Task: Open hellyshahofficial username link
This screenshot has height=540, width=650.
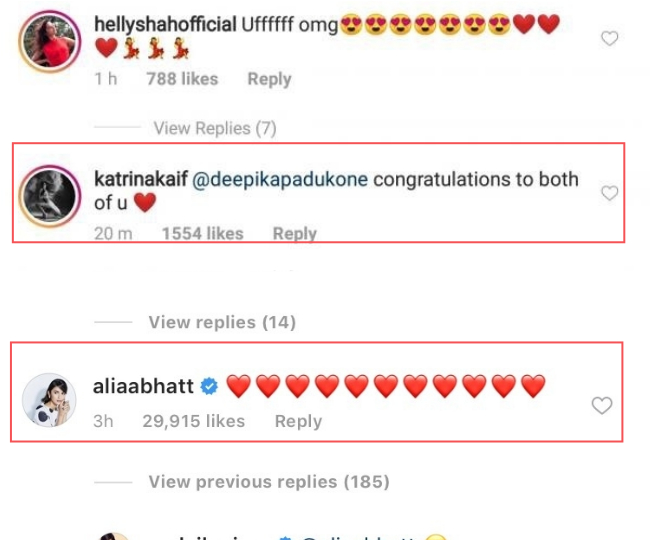Action: coord(165,24)
